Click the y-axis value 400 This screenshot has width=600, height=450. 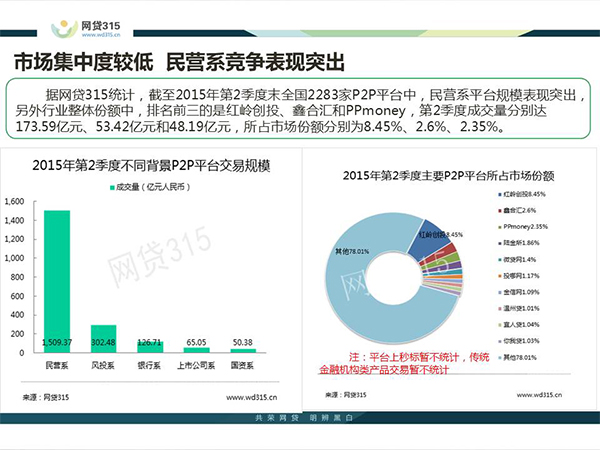[x=17, y=315]
